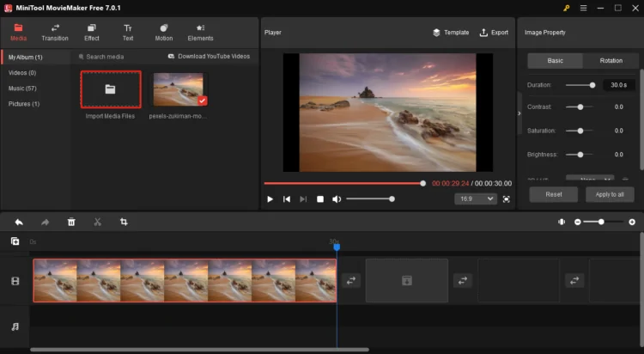Click the Split scissors icon in timeline toolbar
Screen dimensions: 644x354
pyautogui.click(x=97, y=222)
